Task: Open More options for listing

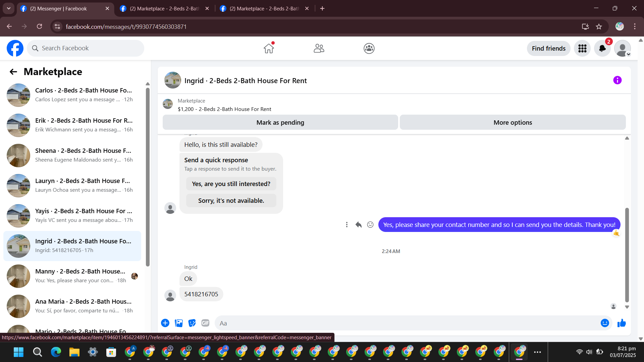Action: (x=513, y=123)
